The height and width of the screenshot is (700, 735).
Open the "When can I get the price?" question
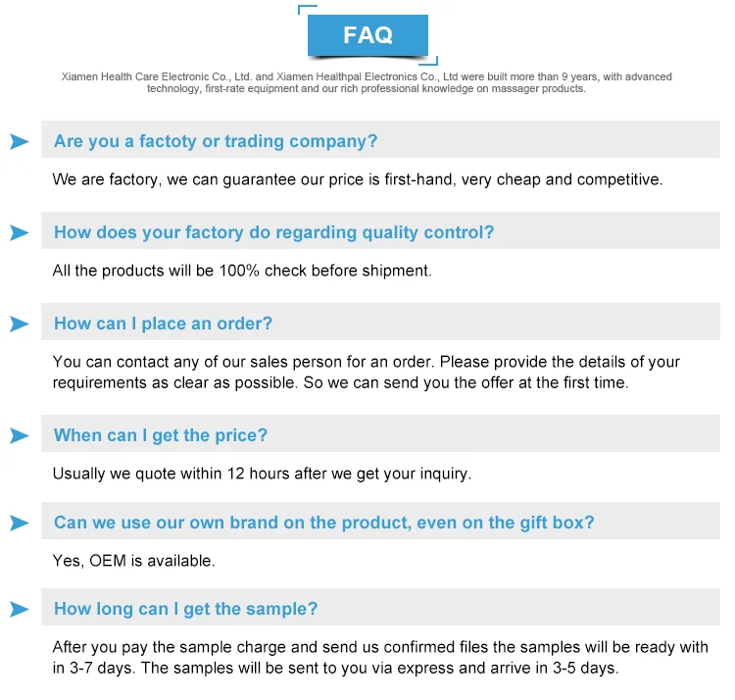161,435
